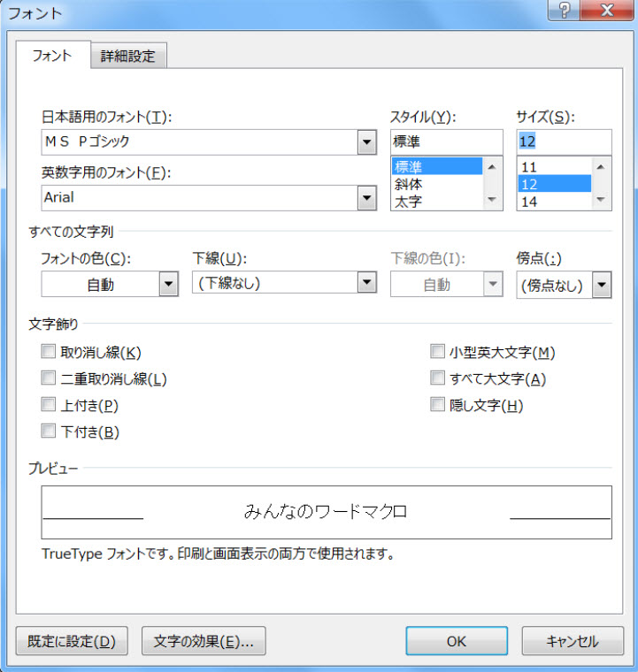Enable the 取り消し線 checkbox
The width and height of the screenshot is (638, 672).
click(48, 352)
